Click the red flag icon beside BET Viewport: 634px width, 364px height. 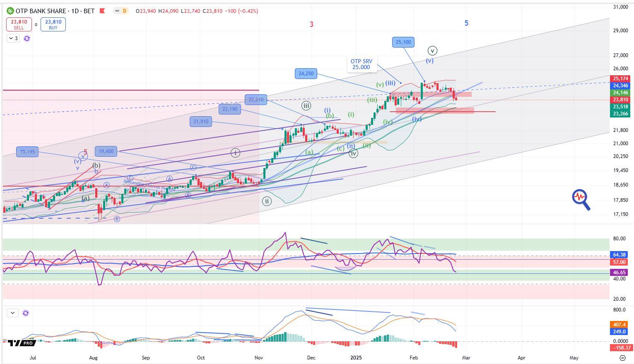[102, 11]
